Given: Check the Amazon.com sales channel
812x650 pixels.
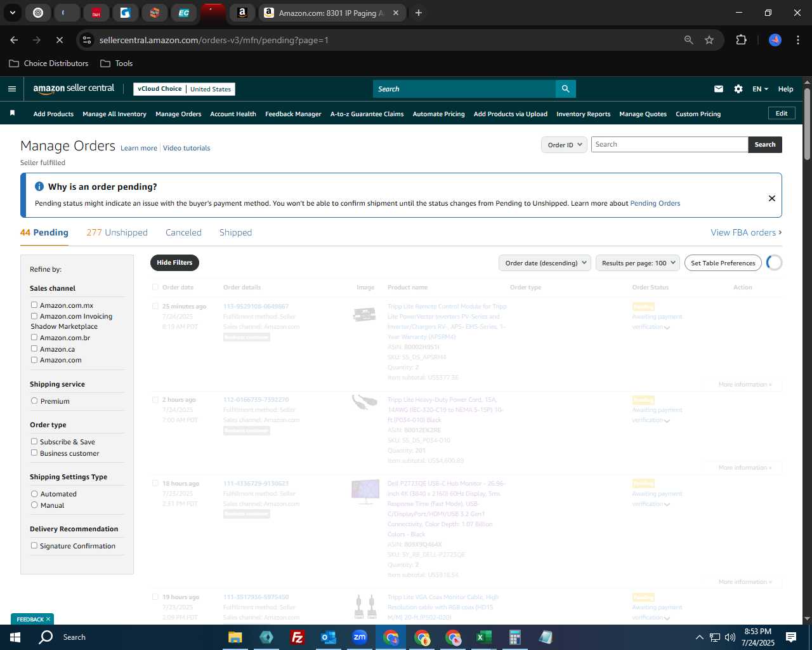Looking at the screenshot, I should tap(34, 360).
